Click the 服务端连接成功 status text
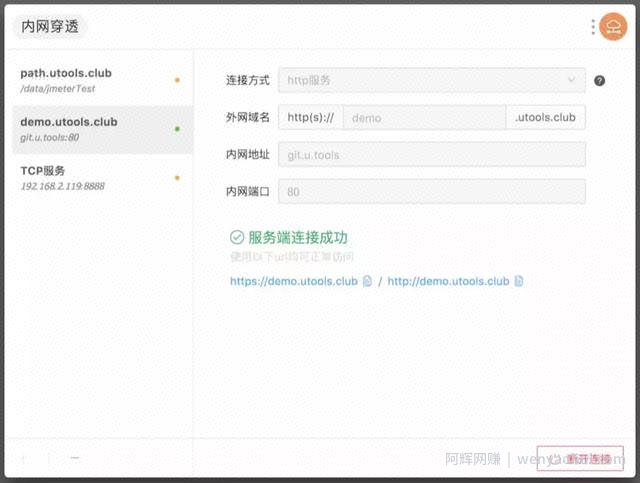 (298, 237)
